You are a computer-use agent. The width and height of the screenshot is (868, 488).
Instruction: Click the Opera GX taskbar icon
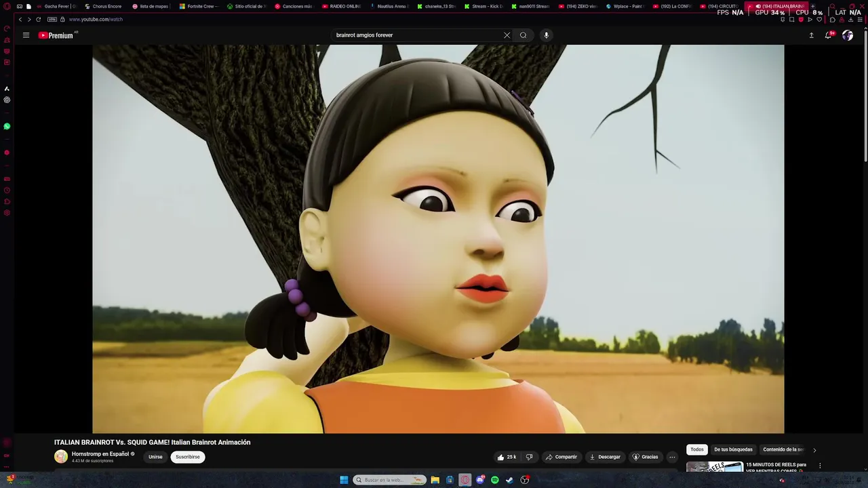pos(465,480)
